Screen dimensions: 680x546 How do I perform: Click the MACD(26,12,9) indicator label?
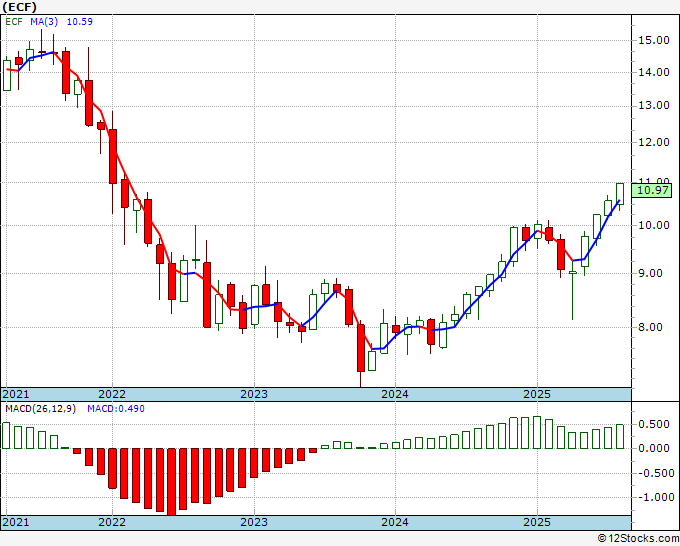(40, 409)
